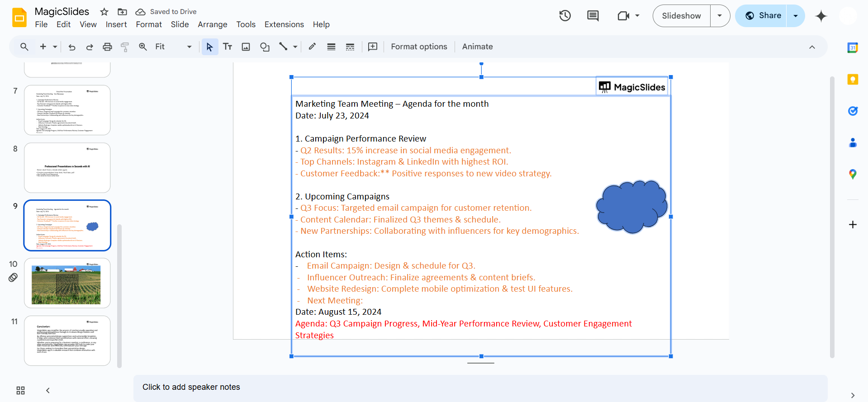Star the MagicSlides presentation
Screen dimensions: 868x402
[104, 12]
